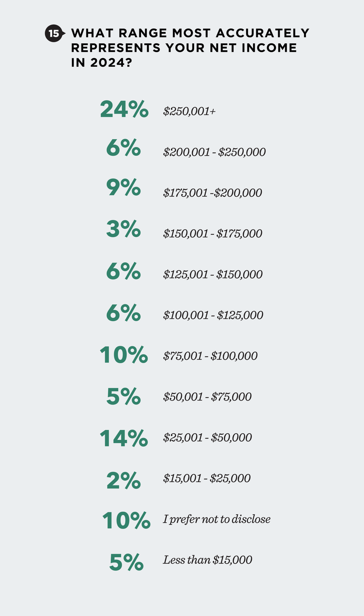Image resolution: width=364 pixels, height=616 pixels.
Task: Select the 'I prefer not to disclose' text
Action: pos(217,519)
